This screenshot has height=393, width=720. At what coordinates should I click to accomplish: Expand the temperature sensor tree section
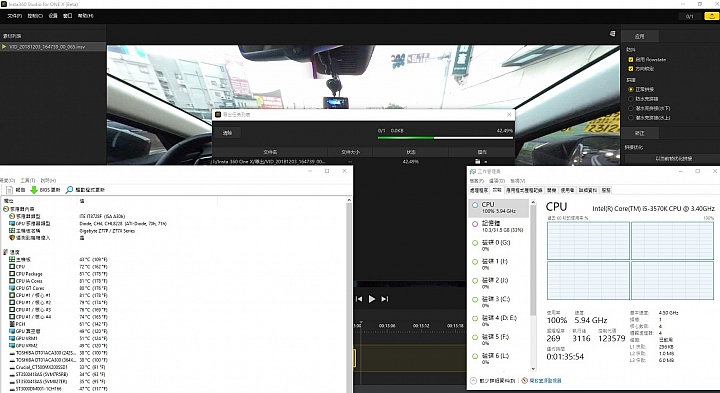coord(6,252)
